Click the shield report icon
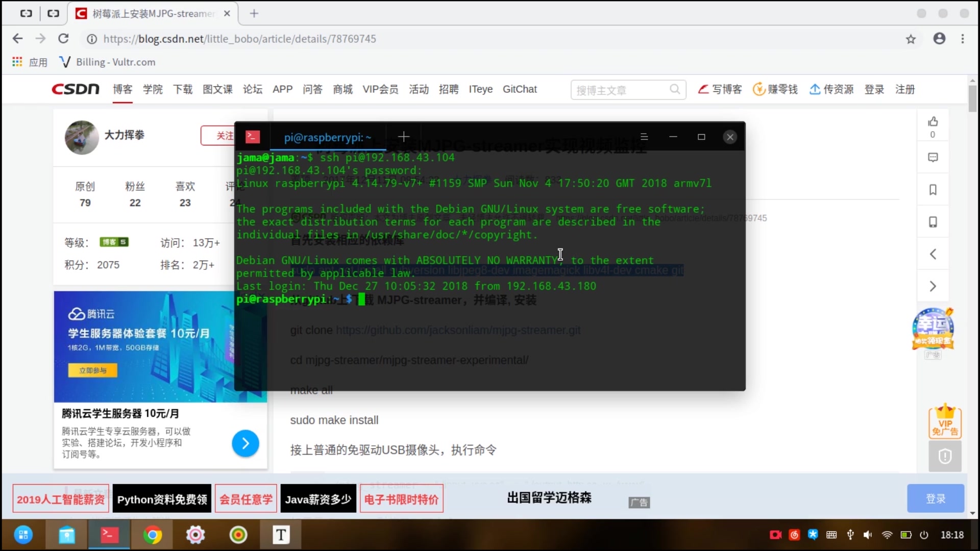Image resolution: width=980 pixels, height=551 pixels. coord(945,456)
